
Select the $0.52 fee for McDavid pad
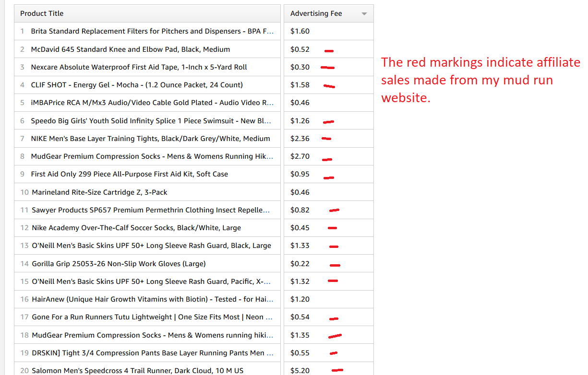[300, 49]
